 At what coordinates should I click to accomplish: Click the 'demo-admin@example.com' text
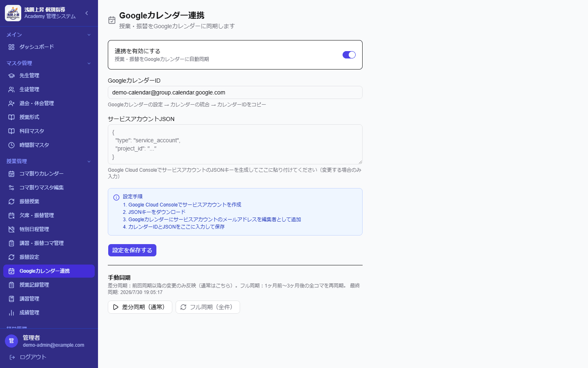[x=53, y=345]
